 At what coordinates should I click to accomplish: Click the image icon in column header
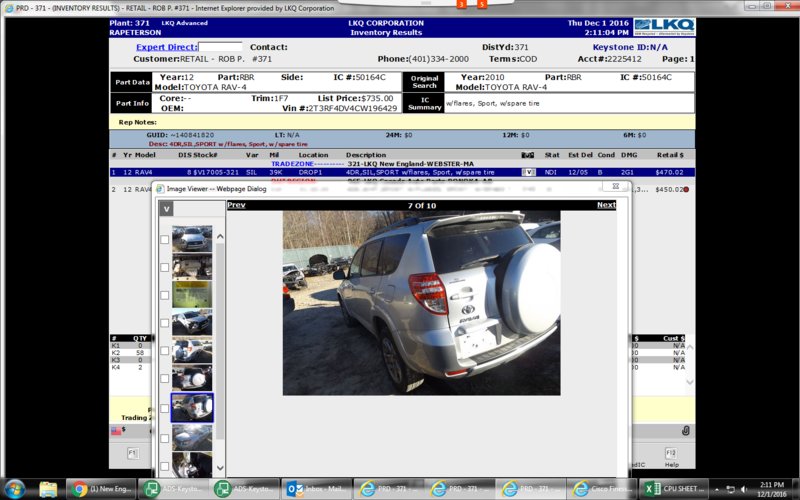tap(528, 155)
